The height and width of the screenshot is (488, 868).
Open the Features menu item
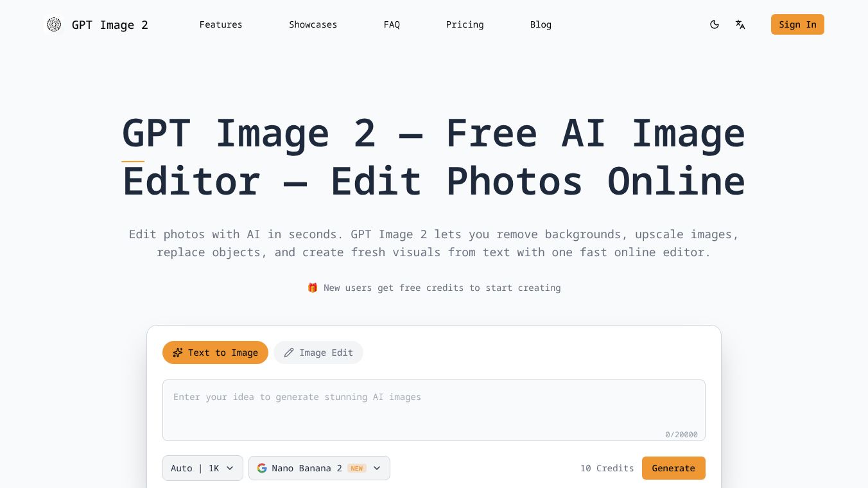pos(221,25)
